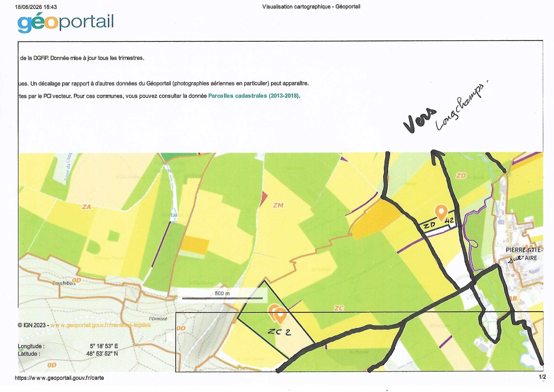Screen dimensions: 554x392
Task: Open the Parcelles cadastrales (2013-2018) link
Action: tap(254, 96)
